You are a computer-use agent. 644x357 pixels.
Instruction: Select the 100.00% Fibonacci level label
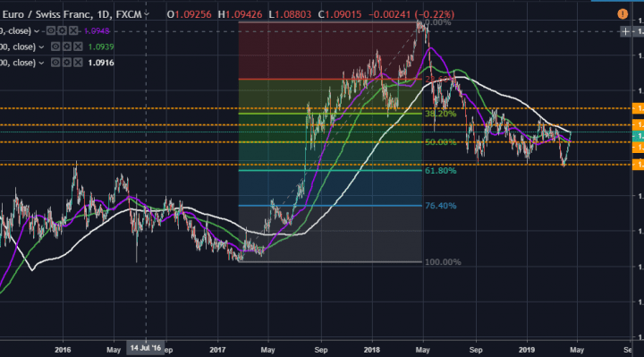443,262
